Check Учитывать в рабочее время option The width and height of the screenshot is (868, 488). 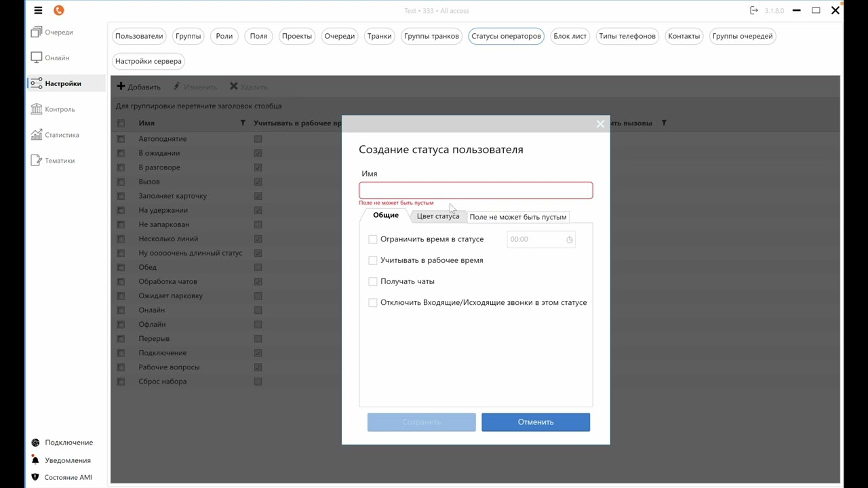click(x=372, y=260)
